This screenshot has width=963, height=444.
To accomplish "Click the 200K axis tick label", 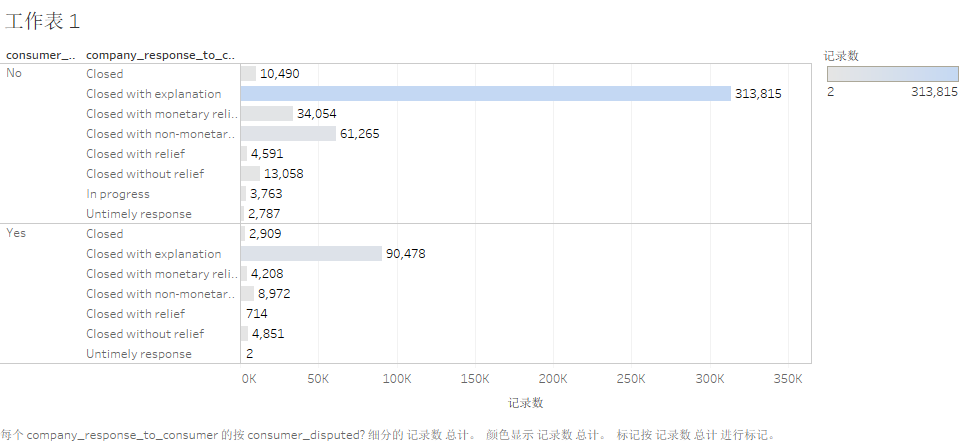I will [553, 379].
